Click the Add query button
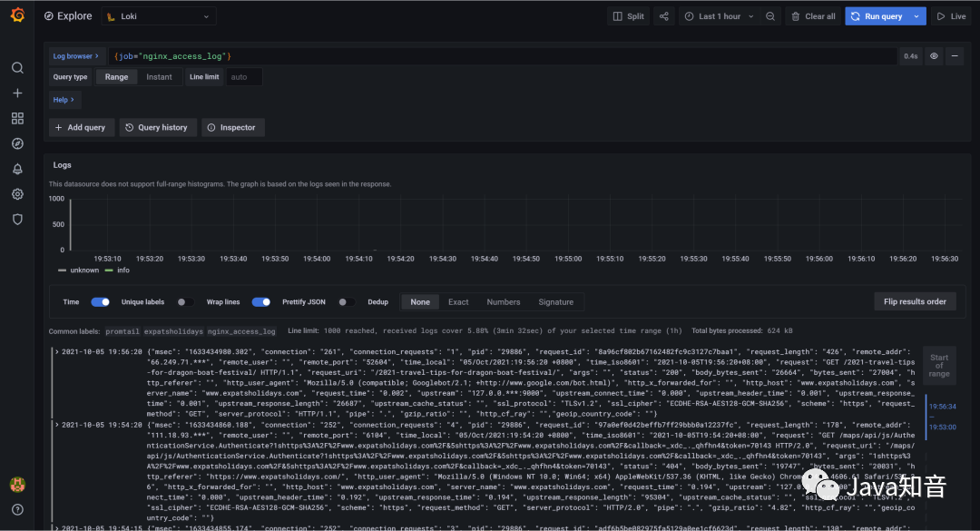Screen dimensions: 980x531 click(82, 128)
